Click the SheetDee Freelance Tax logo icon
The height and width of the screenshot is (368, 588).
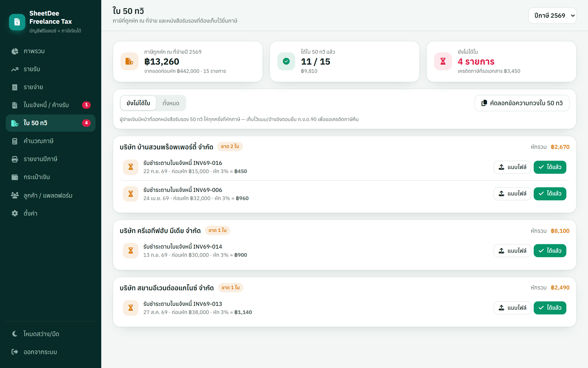coord(17,22)
